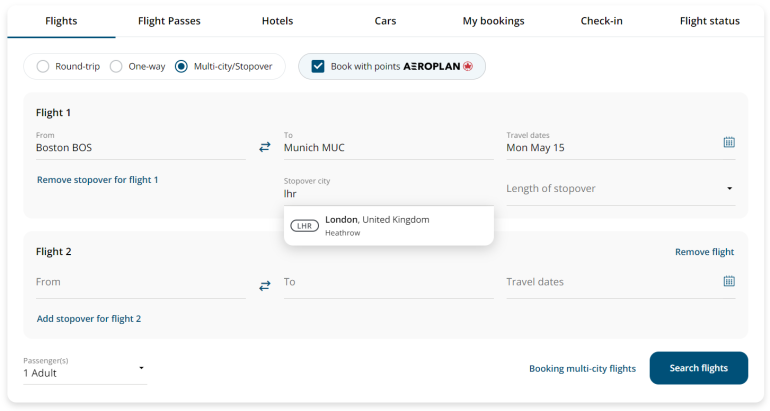Image resolution: width=770 pixels, height=411 pixels.
Task: Click Remove stopover for flight 1 link
Action: click(x=98, y=180)
